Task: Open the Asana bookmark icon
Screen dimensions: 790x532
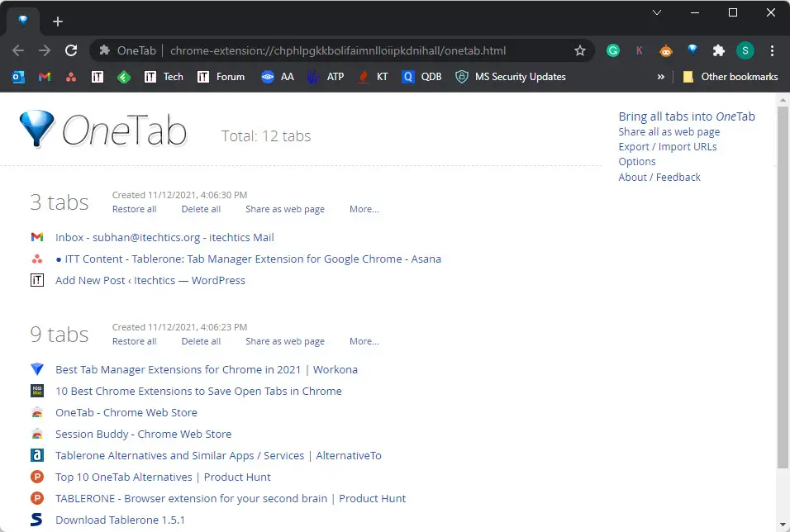Action: pyautogui.click(x=71, y=77)
